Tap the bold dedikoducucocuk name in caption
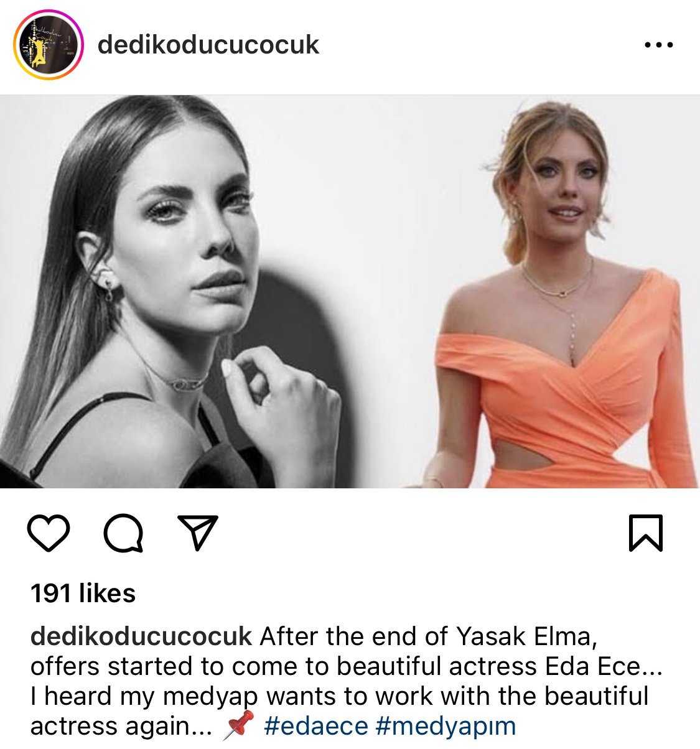Image resolution: width=700 pixels, height=749 pixels. coord(141,636)
